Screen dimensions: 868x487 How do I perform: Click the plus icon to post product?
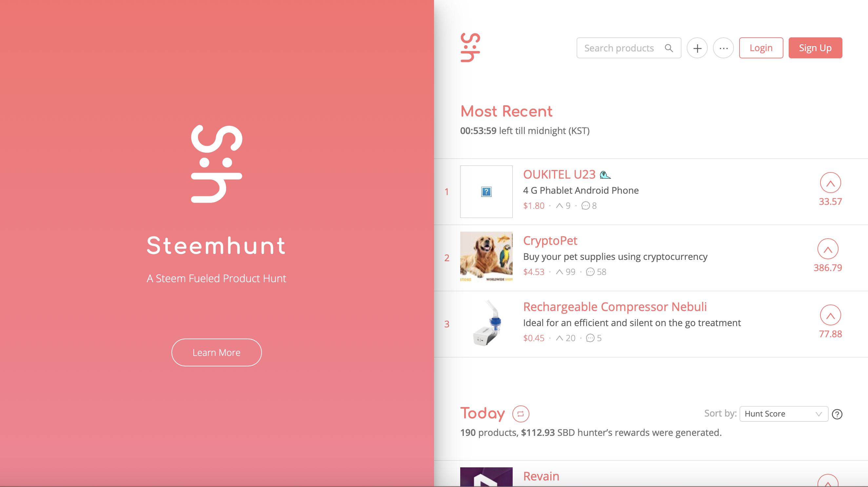[x=697, y=48]
